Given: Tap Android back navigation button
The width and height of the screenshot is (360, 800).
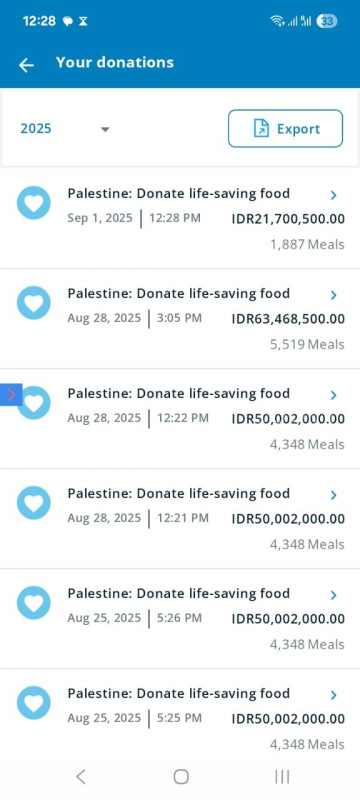Looking at the screenshot, I should click(x=81, y=777).
